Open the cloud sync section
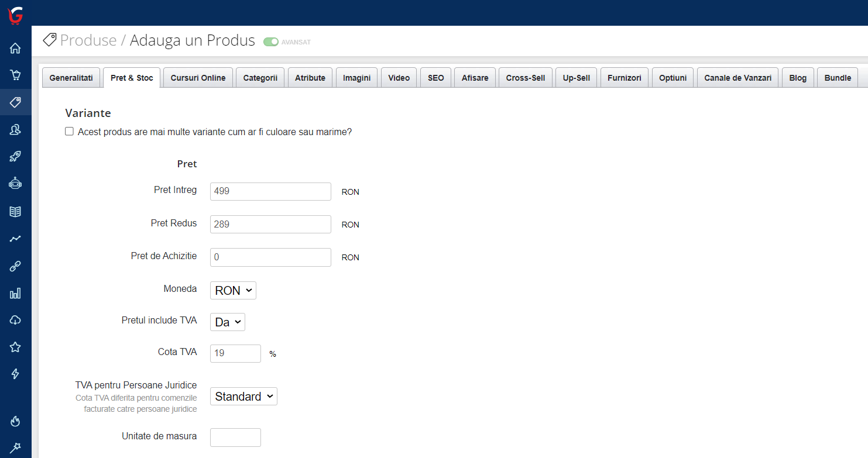This screenshot has width=868, height=458. tap(15, 320)
